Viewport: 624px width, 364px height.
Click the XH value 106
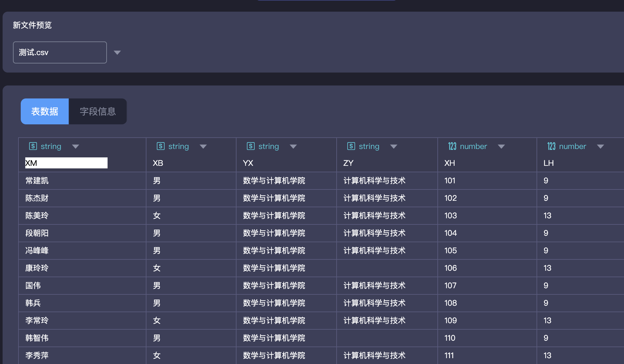[x=450, y=268]
